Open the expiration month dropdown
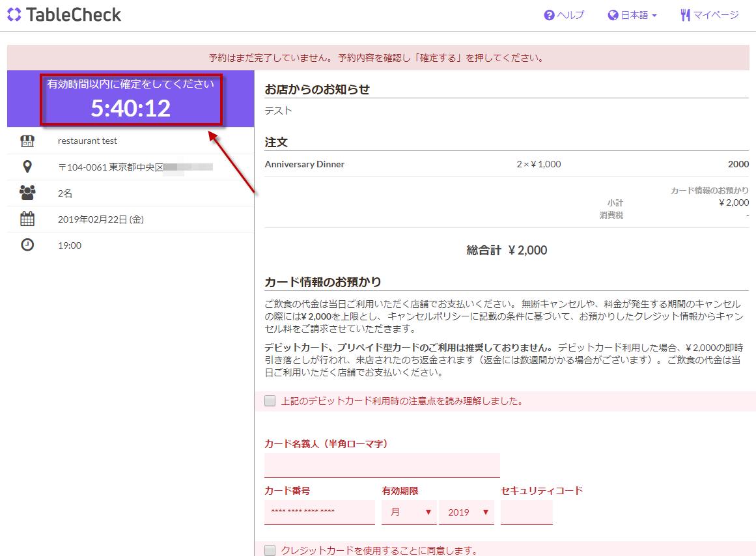This screenshot has height=556, width=756. (409, 512)
